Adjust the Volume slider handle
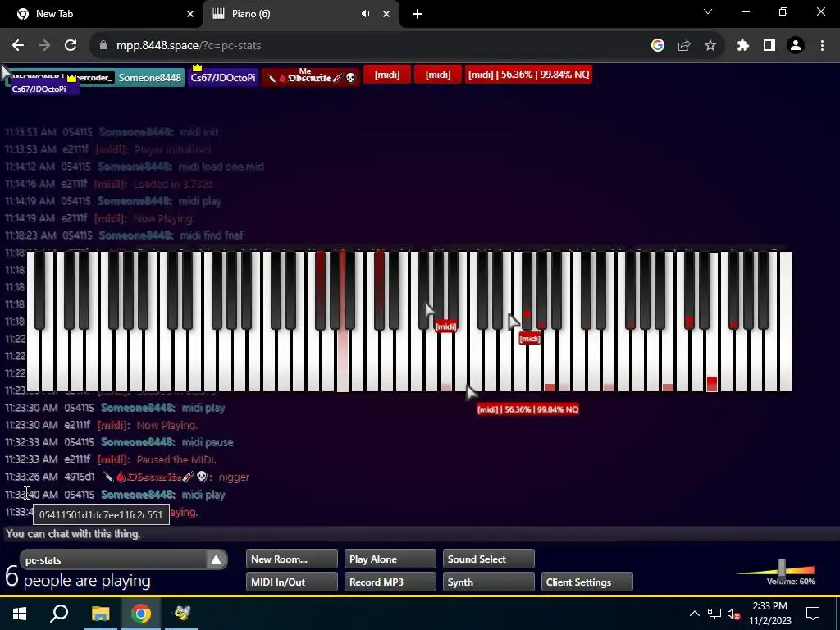The image size is (840, 630). click(782, 568)
